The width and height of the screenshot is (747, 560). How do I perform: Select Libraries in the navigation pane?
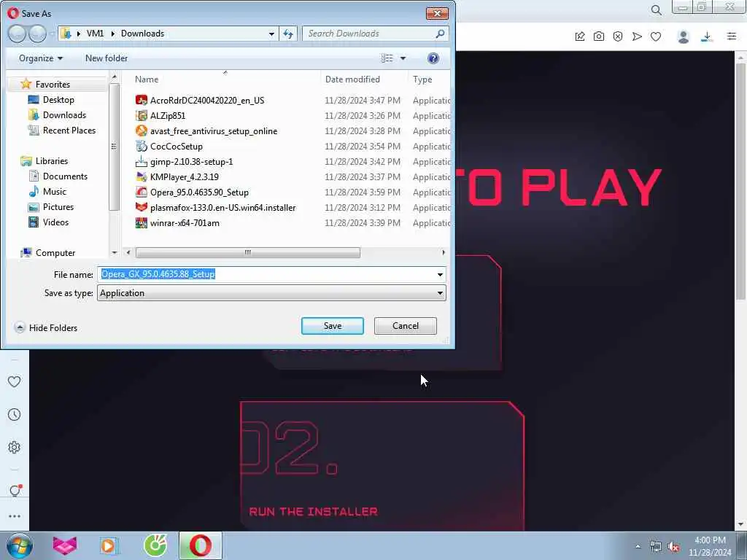tap(52, 161)
